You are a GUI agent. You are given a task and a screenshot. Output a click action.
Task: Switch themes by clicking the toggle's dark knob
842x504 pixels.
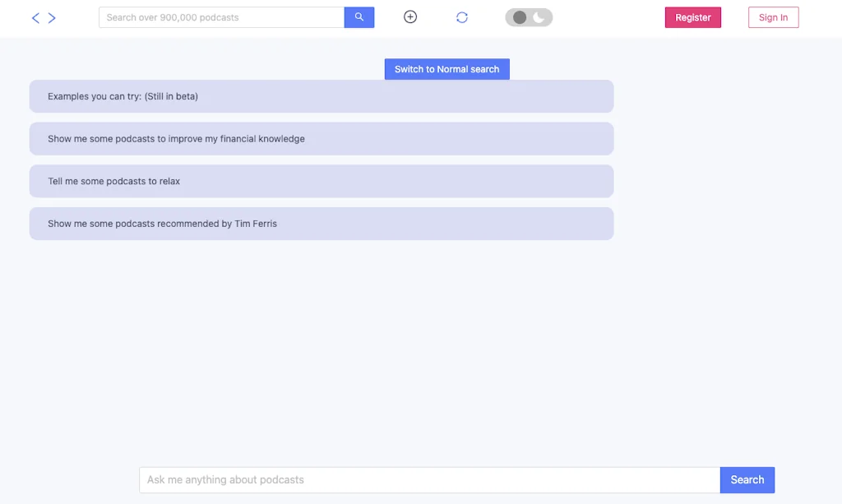pos(519,16)
